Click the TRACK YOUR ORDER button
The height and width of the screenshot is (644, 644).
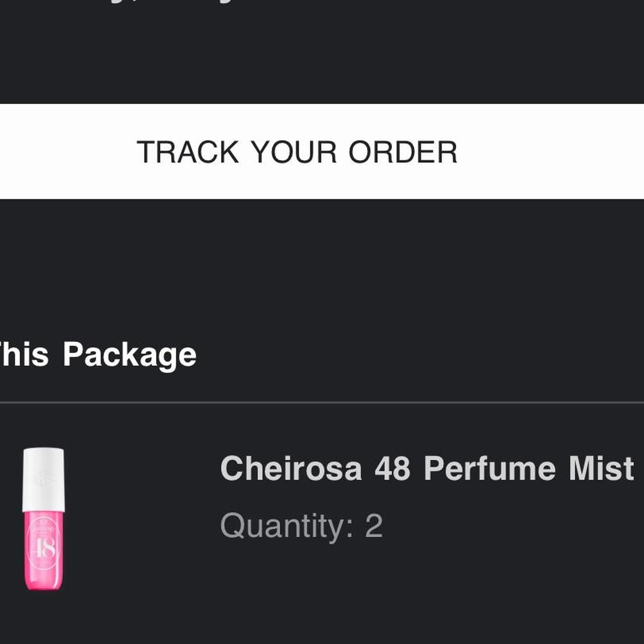pyautogui.click(x=322, y=151)
